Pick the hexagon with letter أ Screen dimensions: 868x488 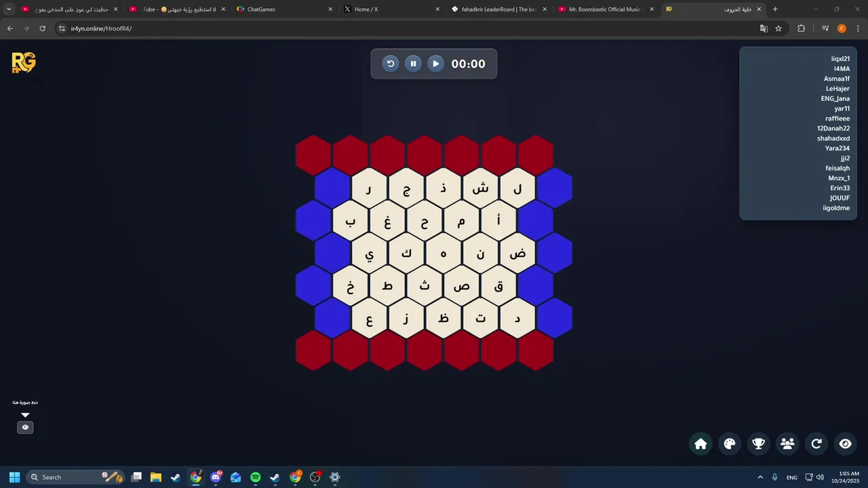click(499, 221)
